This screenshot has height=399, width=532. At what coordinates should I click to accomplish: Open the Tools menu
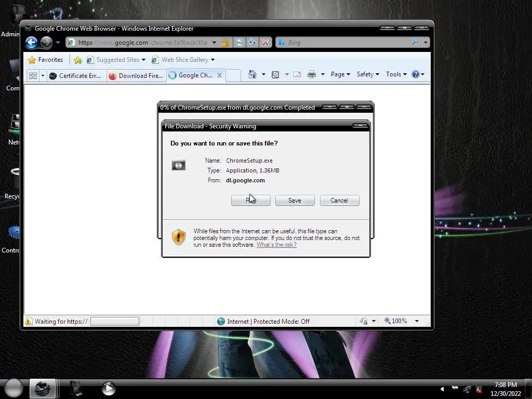[396, 74]
